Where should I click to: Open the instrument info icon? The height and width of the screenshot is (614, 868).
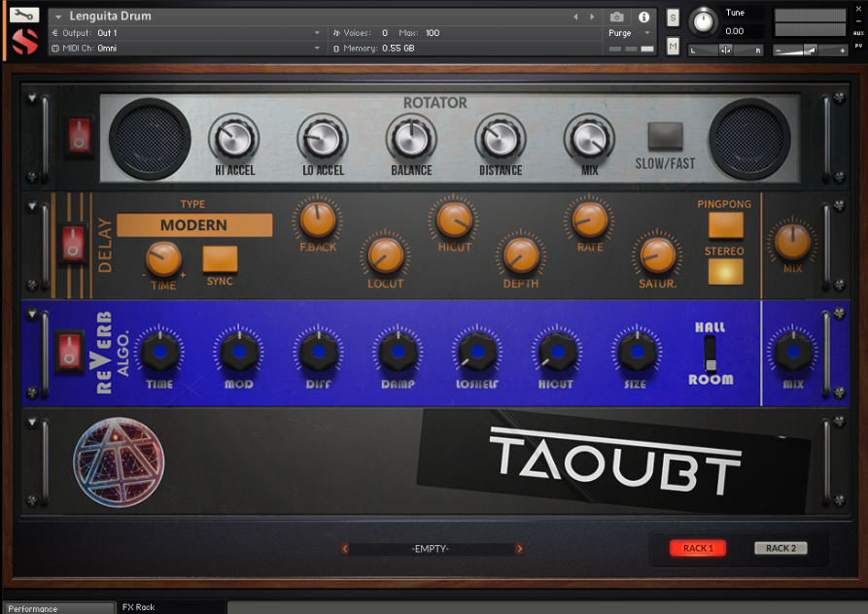[642, 17]
